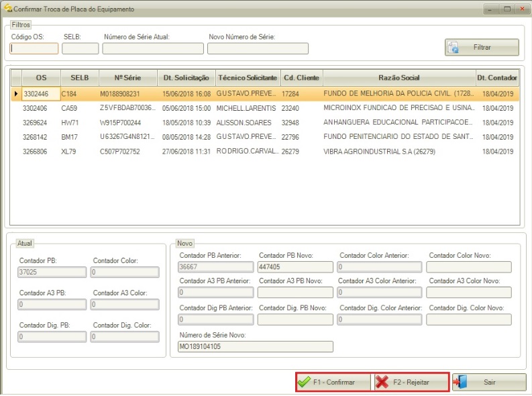Focus the Contador A3 Color Novo field
532x396 pixels.
coord(469,293)
